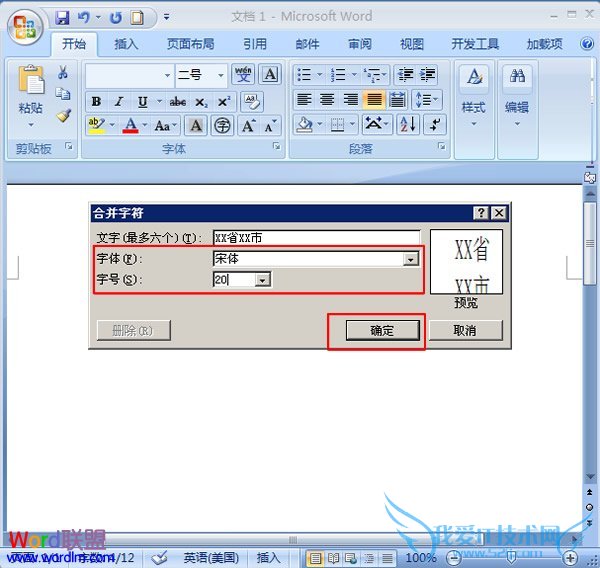This screenshot has width=600, height=568.
Task: Switch to print layout view in status bar
Action: pyautogui.click(x=315, y=558)
